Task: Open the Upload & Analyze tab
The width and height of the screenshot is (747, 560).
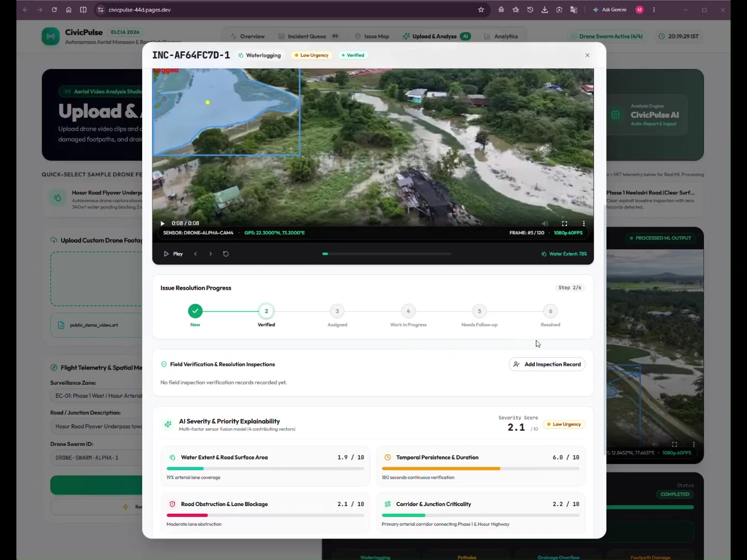Action: [436, 36]
